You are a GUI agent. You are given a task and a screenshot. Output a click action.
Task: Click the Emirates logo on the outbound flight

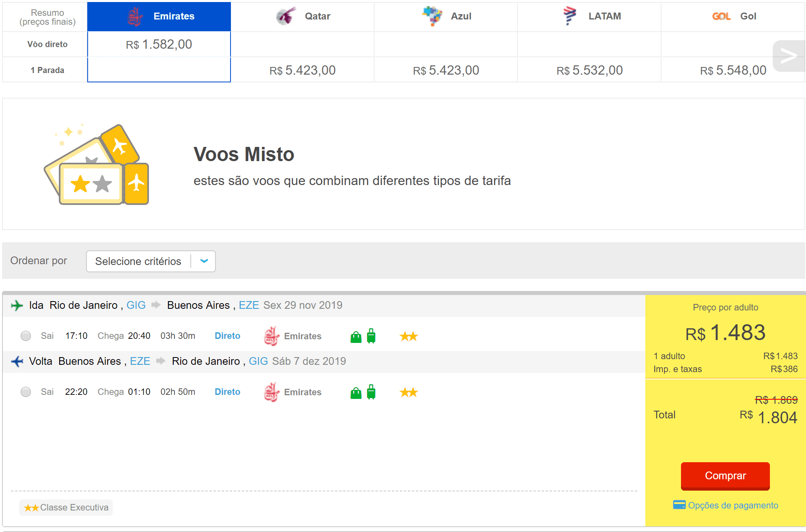point(272,336)
